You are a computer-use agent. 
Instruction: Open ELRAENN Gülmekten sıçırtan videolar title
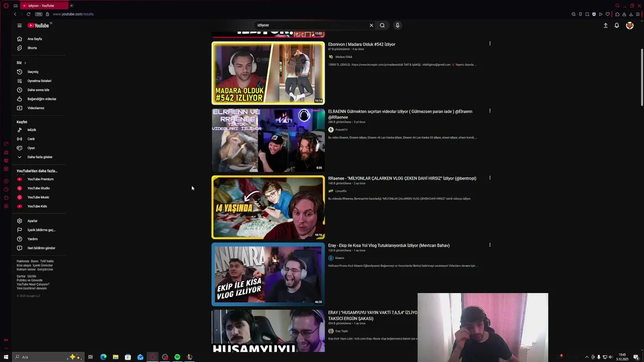pyautogui.click(x=400, y=114)
